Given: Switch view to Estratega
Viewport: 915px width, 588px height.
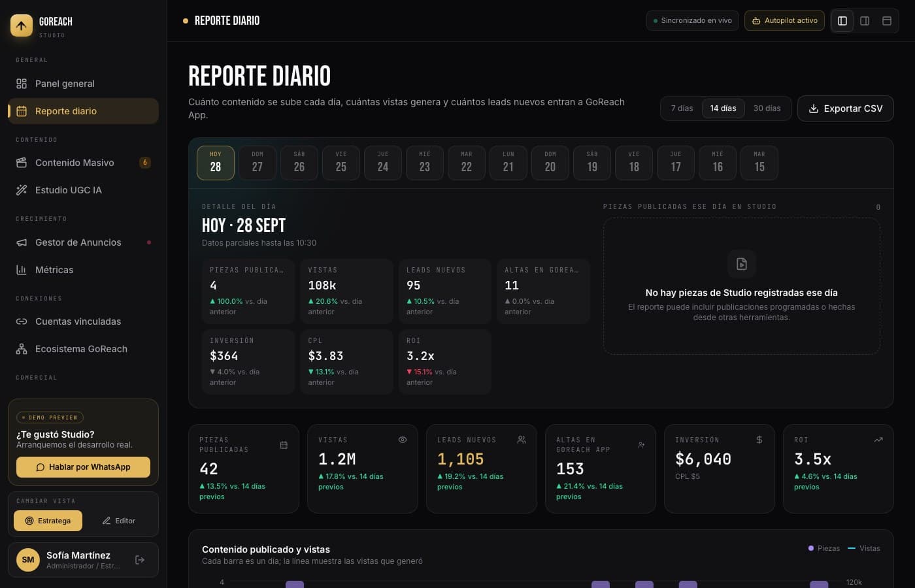Looking at the screenshot, I should tap(48, 521).
